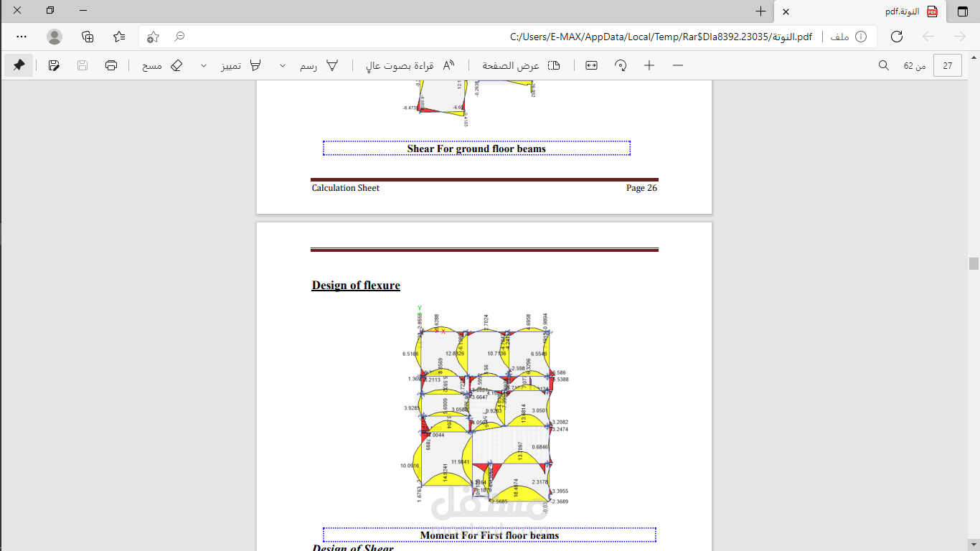980x551 pixels.
Task: Expand the رسم draw options dropdown
Action: point(283,65)
